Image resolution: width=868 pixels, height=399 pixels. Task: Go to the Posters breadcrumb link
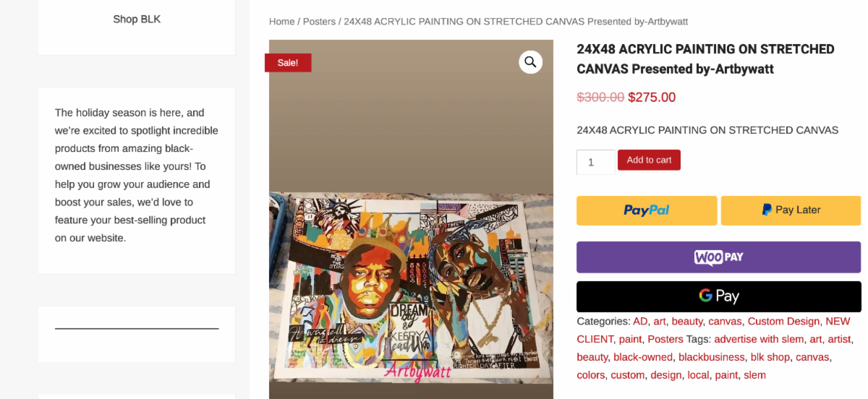coord(319,22)
